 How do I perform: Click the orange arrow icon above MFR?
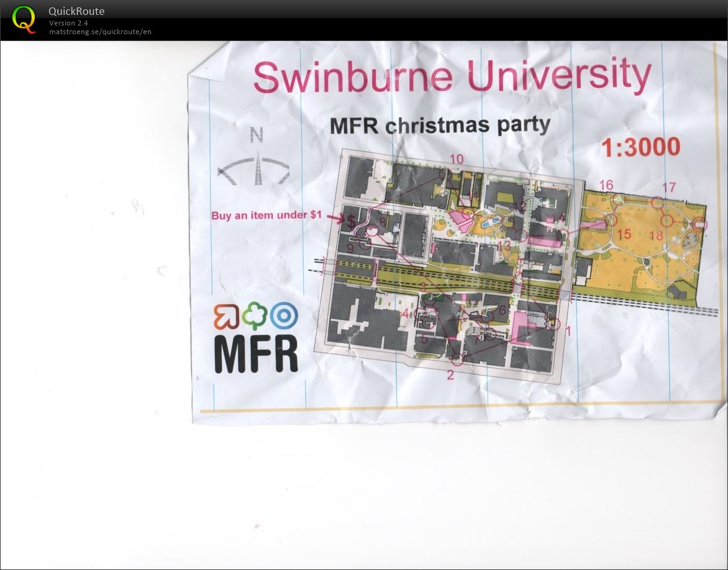[227, 316]
